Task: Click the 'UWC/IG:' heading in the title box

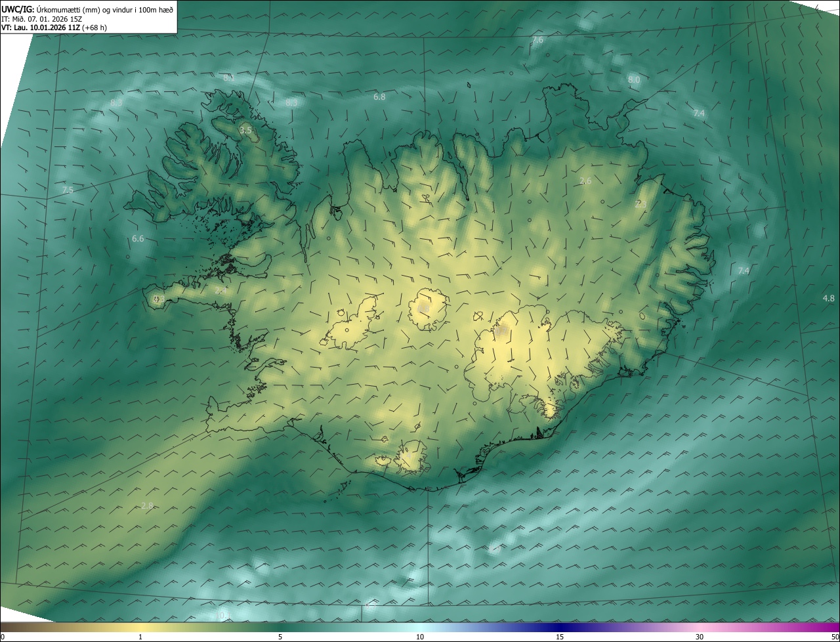Action: (x=18, y=9)
